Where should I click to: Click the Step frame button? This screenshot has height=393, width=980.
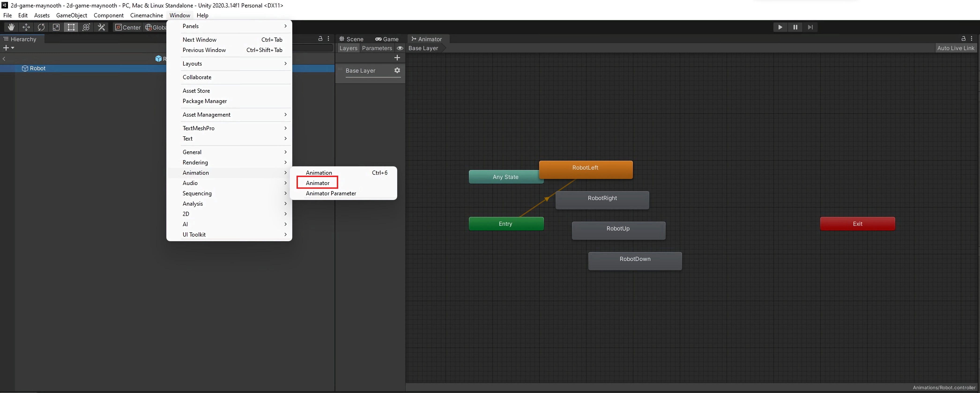(x=810, y=27)
